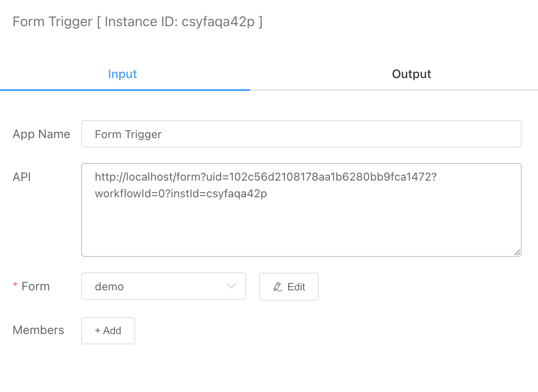The image size is (538, 392).
Task: Click the Form Trigger header title
Action: 53,21
